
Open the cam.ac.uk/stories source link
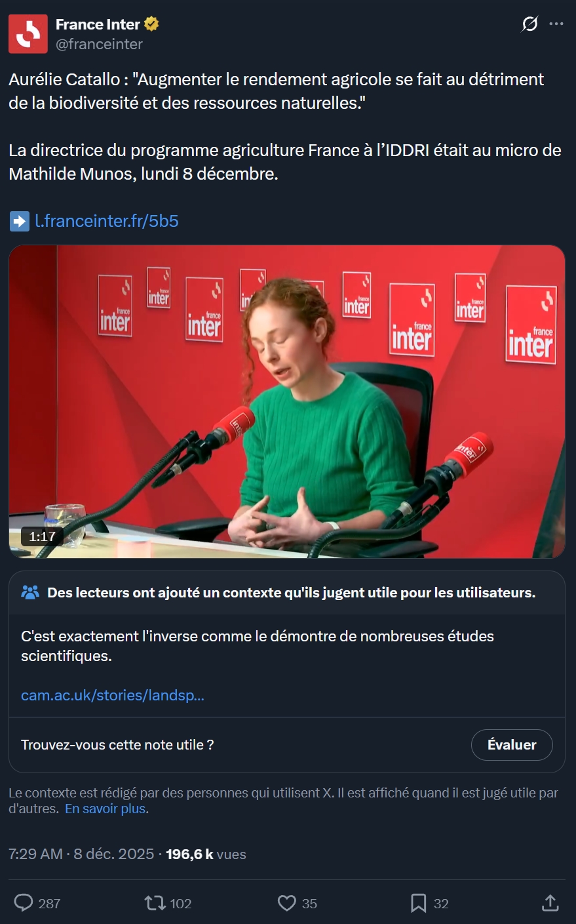point(113,695)
